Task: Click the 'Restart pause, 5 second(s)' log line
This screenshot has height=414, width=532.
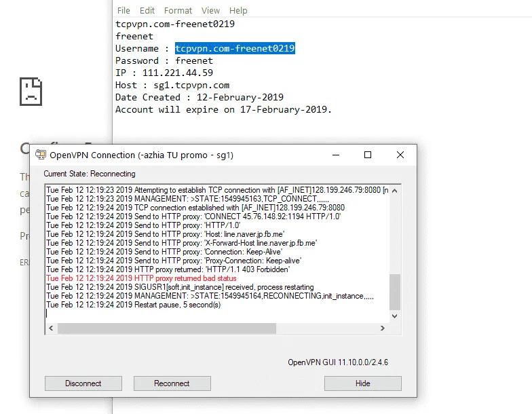Action: pos(133,305)
